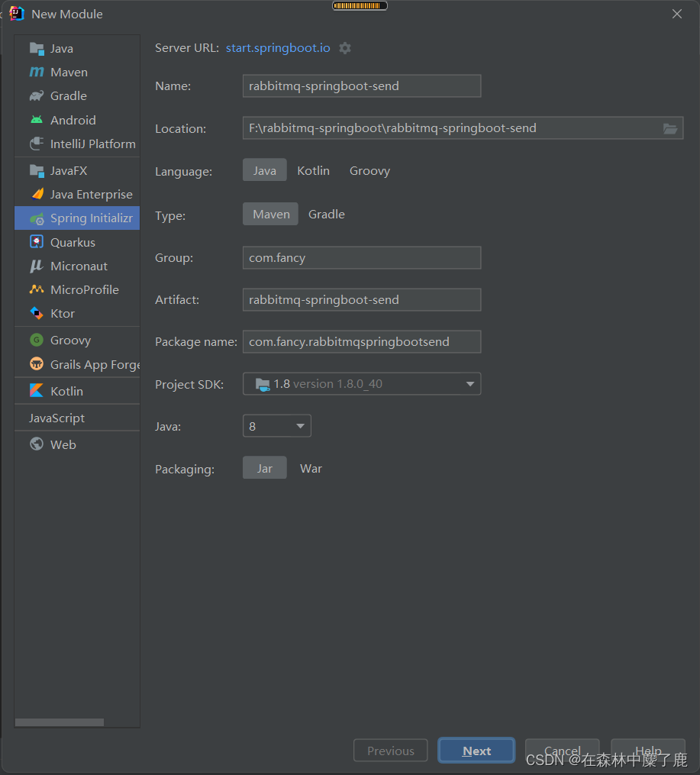The height and width of the screenshot is (775, 700).
Task: Click the Ktor logo icon
Action: pyautogui.click(x=37, y=313)
